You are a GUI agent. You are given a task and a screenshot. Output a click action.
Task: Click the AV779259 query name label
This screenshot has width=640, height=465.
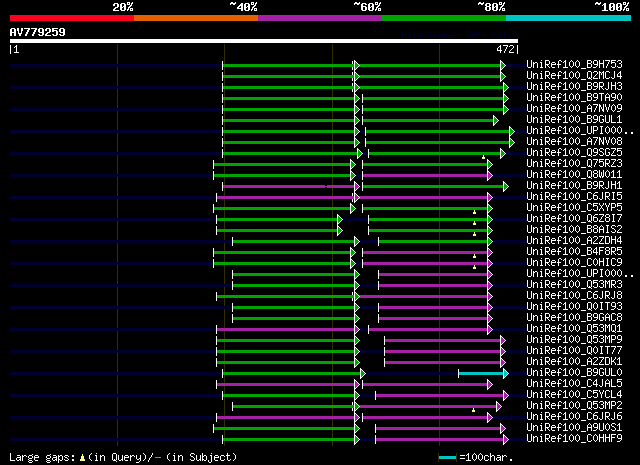click(x=38, y=32)
